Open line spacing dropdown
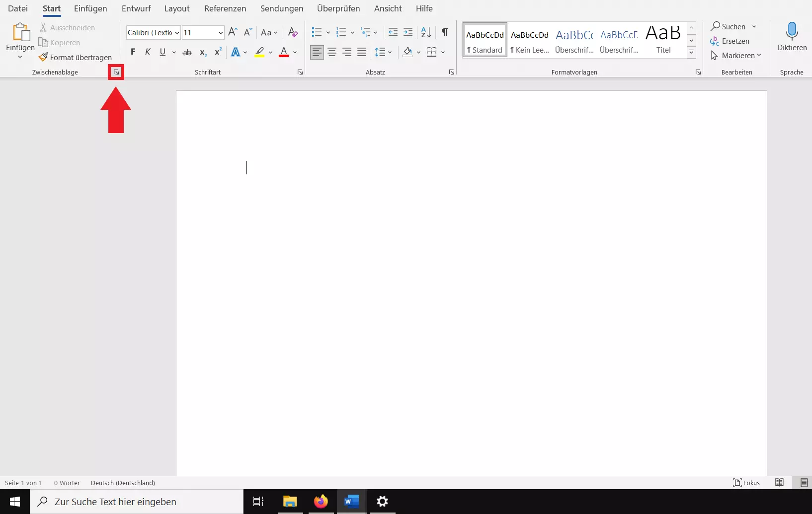Screen dimensions: 812x514 pyautogui.click(x=383, y=52)
